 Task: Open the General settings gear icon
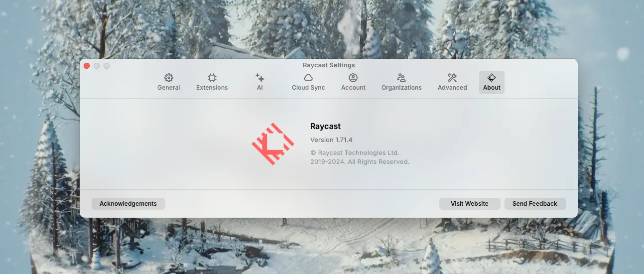pos(169,78)
